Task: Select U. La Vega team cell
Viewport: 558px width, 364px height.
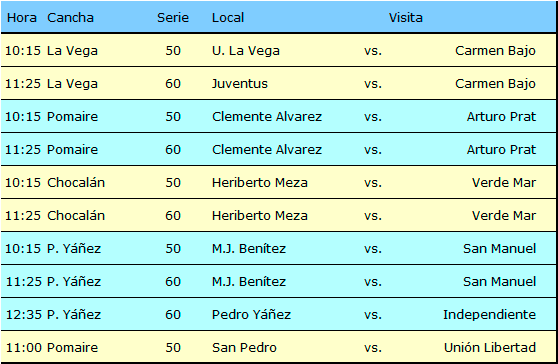Action: pos(246,51)
